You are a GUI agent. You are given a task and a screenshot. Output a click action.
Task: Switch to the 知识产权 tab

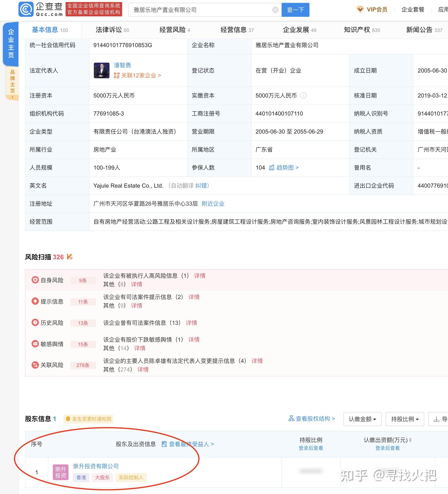click(362, 30)
